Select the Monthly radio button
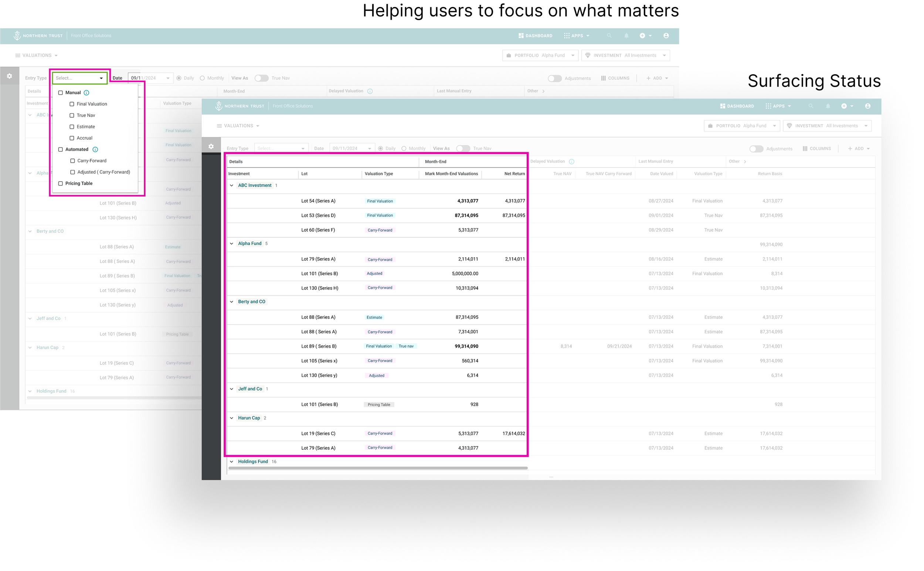The width and height of the screenshot is (924, 571). (x=404, y=149)
